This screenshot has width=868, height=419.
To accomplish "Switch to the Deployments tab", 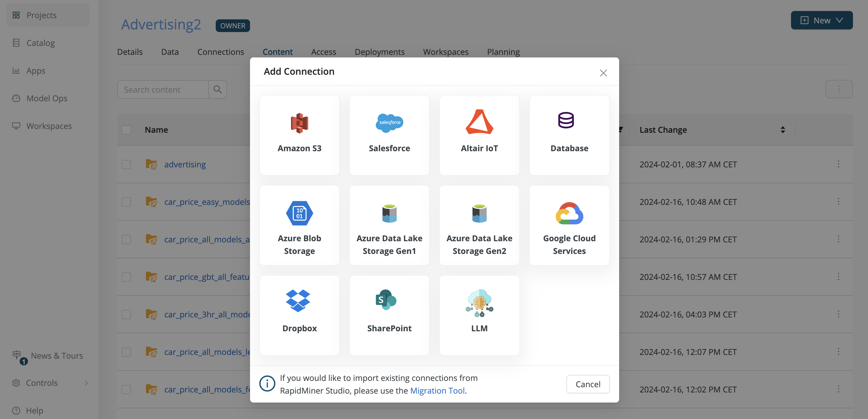I will 379,52.
